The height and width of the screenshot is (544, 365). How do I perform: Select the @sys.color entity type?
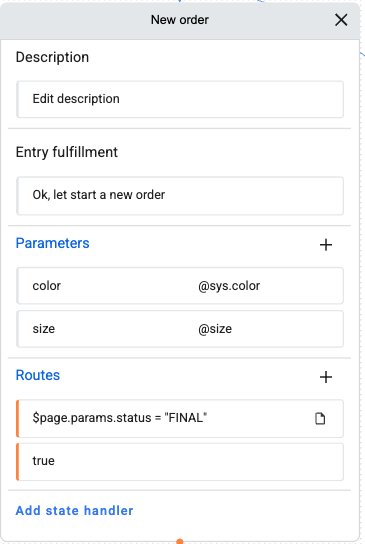[229, 286]
